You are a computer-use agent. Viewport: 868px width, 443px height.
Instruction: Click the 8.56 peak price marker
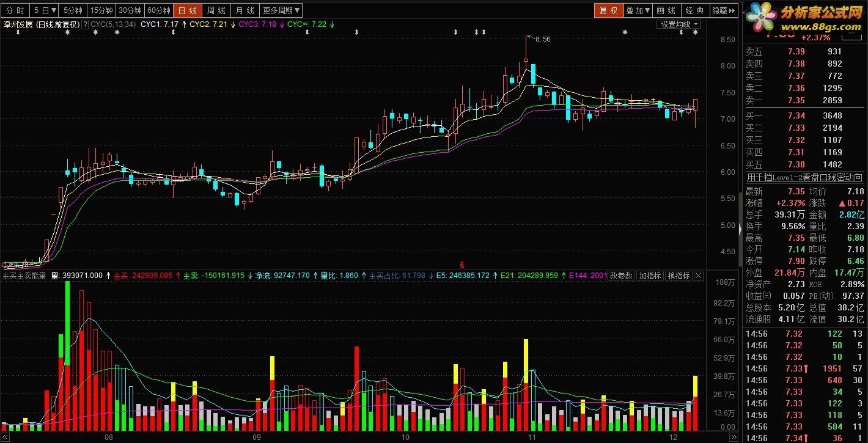(x=543, y=39)
